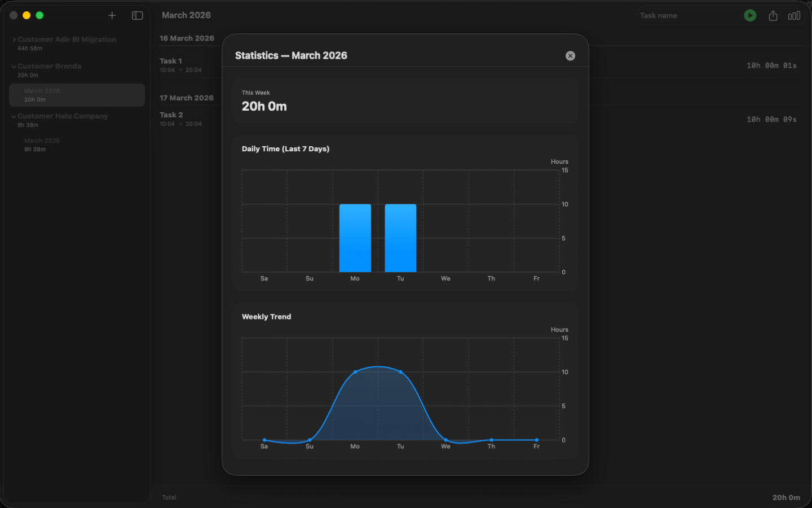Toggle the sidebar visibility icon
Image resolution: width=812 pixels, height=508 pixels.
[x=137, y=15]
